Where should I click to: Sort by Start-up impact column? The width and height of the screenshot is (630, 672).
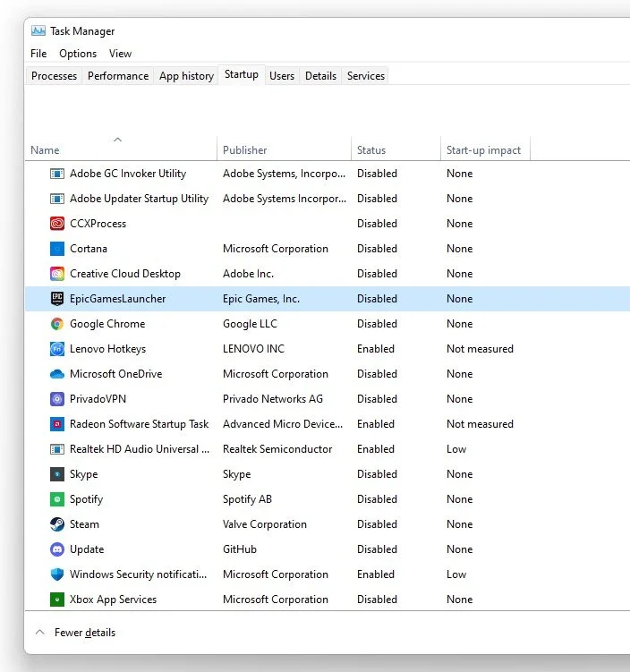point(483,150)
